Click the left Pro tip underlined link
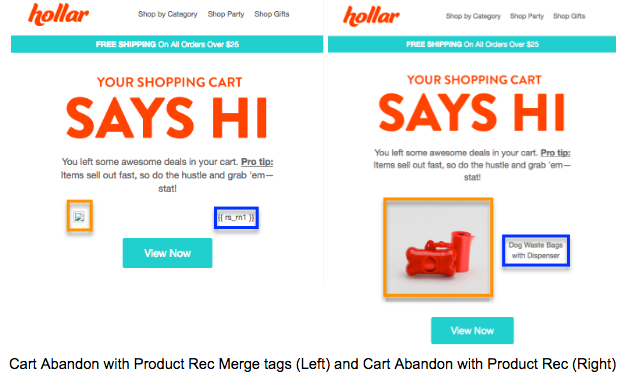The image size is (625, 380). [257, 162]
